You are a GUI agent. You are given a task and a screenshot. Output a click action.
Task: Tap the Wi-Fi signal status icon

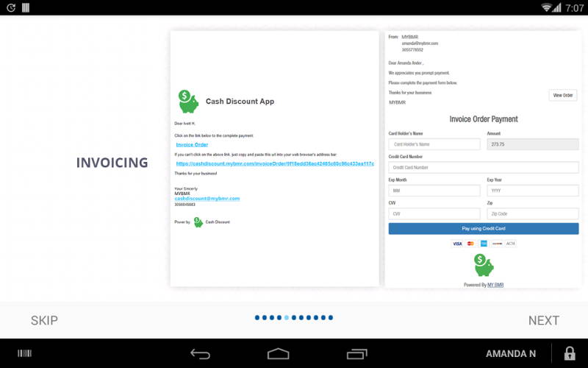click(547, 7)
